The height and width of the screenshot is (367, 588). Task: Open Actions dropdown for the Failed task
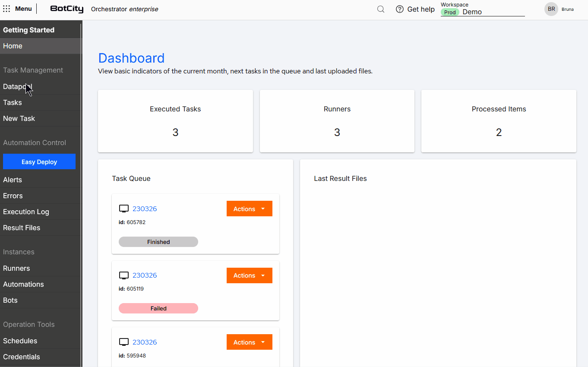pos(250,275)
